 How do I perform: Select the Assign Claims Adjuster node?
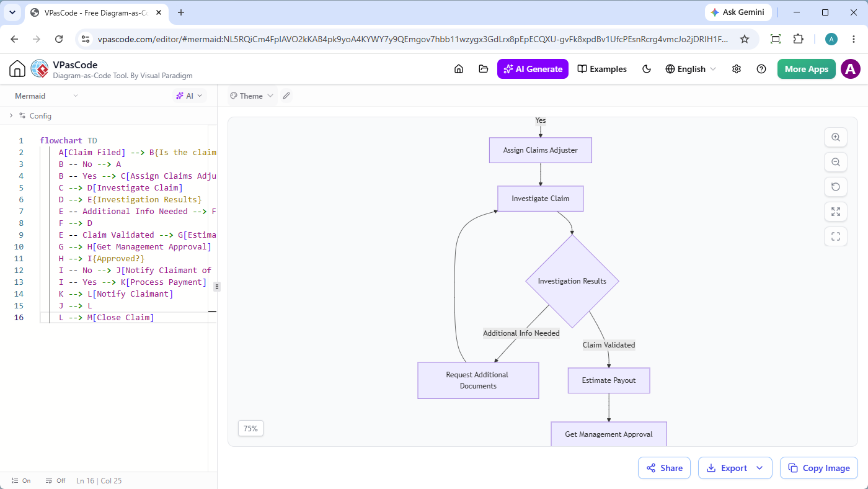click(541, 150)
